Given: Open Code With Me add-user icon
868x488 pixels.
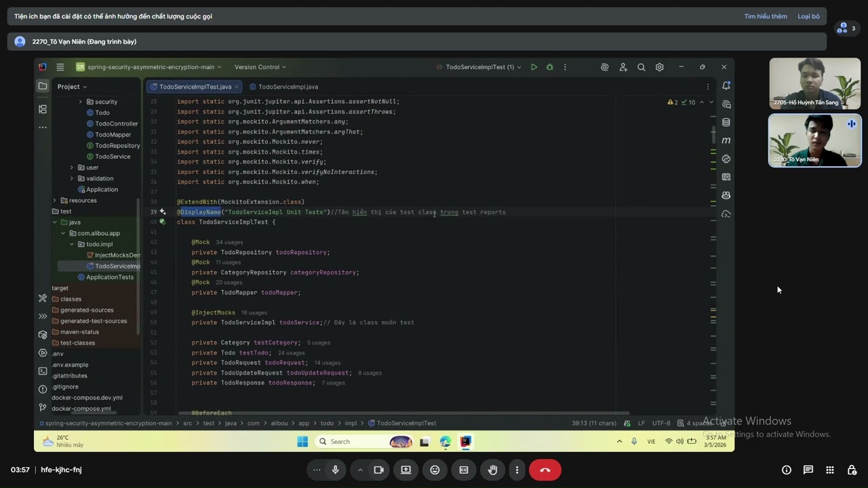Looking at the screenshot, I should tap(623, 67).
